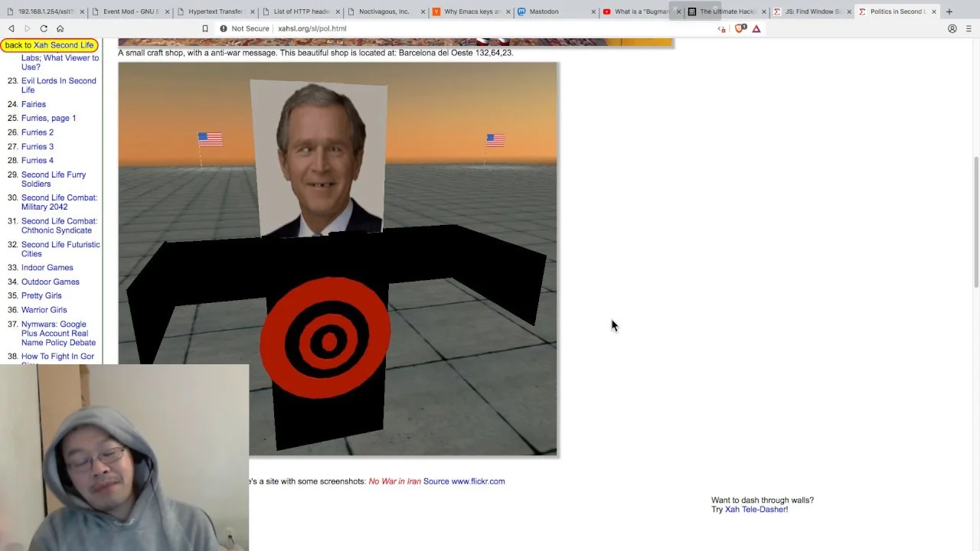
Task: Click the page vertical scrollbar
Action: click(x=976, y=222)
